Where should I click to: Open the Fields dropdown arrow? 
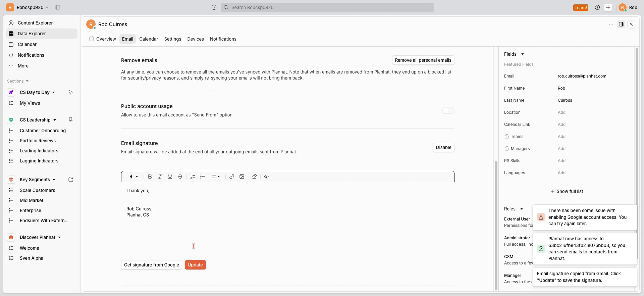(522, 54)
